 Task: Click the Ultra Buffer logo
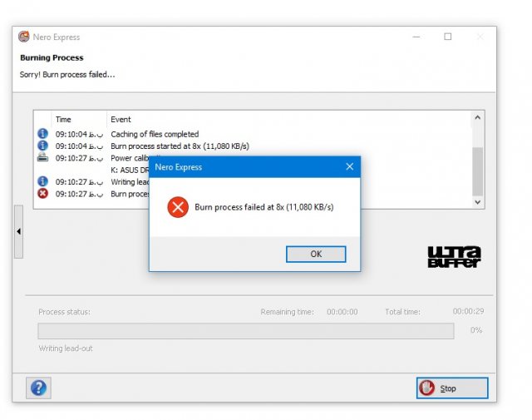click(454, 257)
